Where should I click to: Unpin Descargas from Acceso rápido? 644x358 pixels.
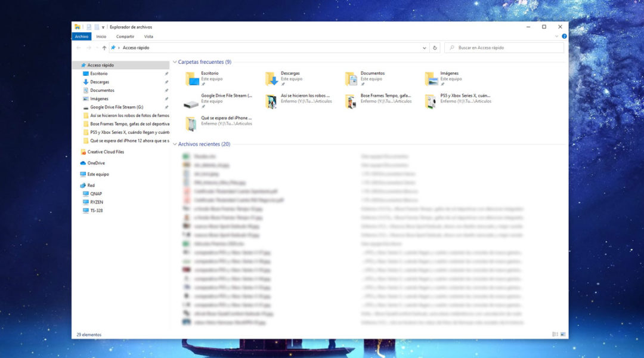click(165, 82)
